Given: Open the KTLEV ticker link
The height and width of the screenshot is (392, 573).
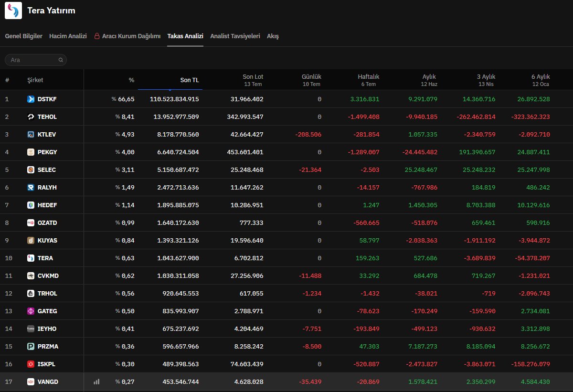Looking at the screenshot, I should [47, 135].
